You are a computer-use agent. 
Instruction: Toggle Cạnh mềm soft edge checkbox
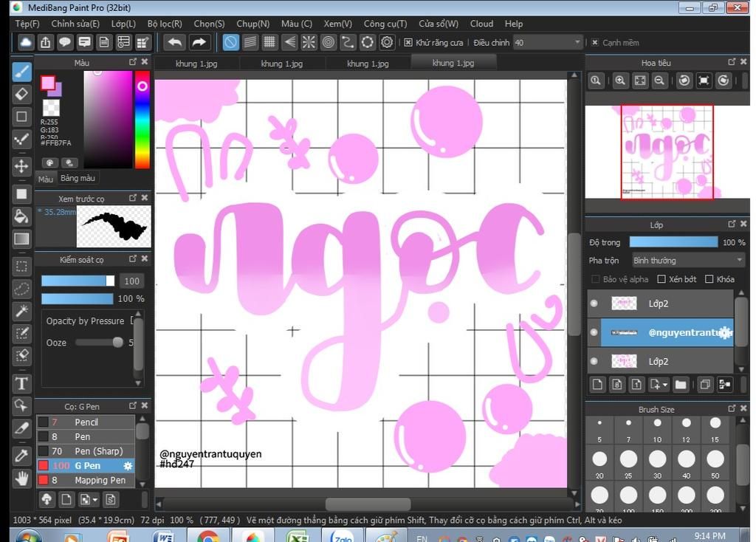coord(595,42)
